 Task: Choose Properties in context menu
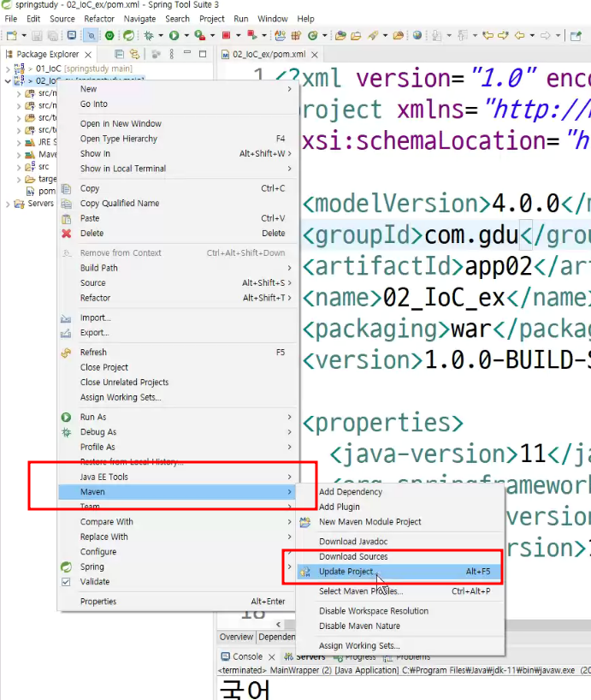point(177,602)
